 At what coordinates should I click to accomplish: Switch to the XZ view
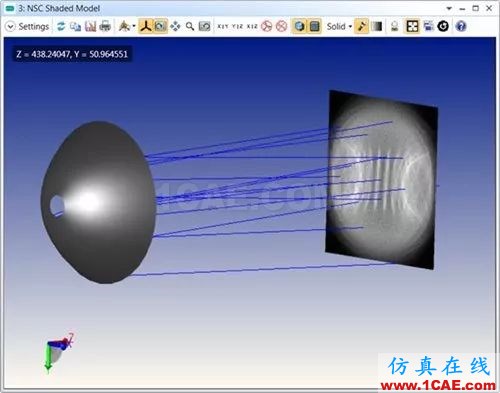(x=252, y=26)
